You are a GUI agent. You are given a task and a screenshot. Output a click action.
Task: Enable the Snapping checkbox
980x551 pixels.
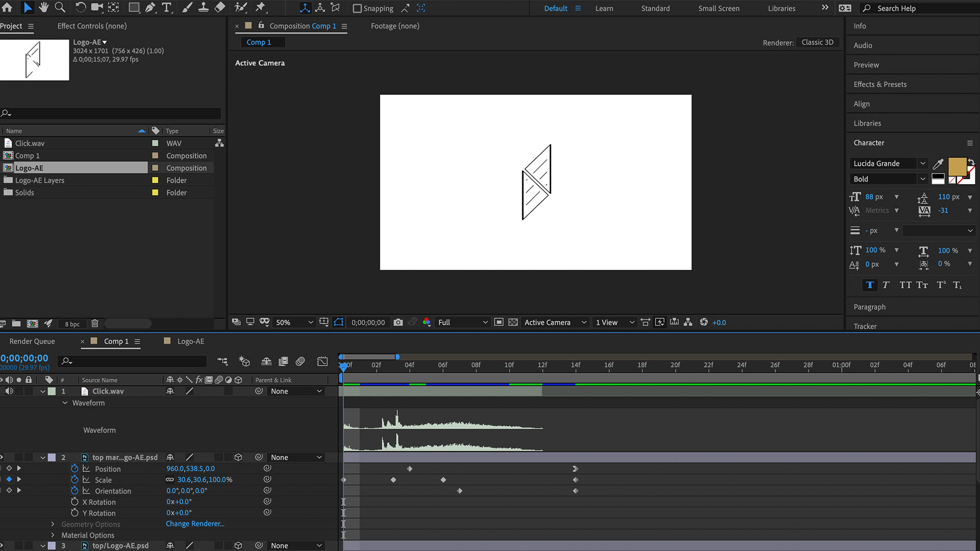pyautogui.click(x=357, y=8)
